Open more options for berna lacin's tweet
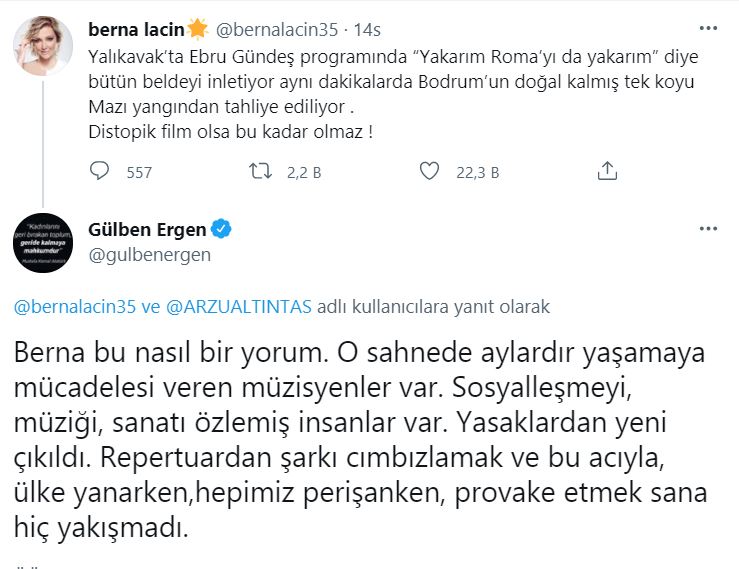This screenshot has height=569, width=739. coord(707,27)
